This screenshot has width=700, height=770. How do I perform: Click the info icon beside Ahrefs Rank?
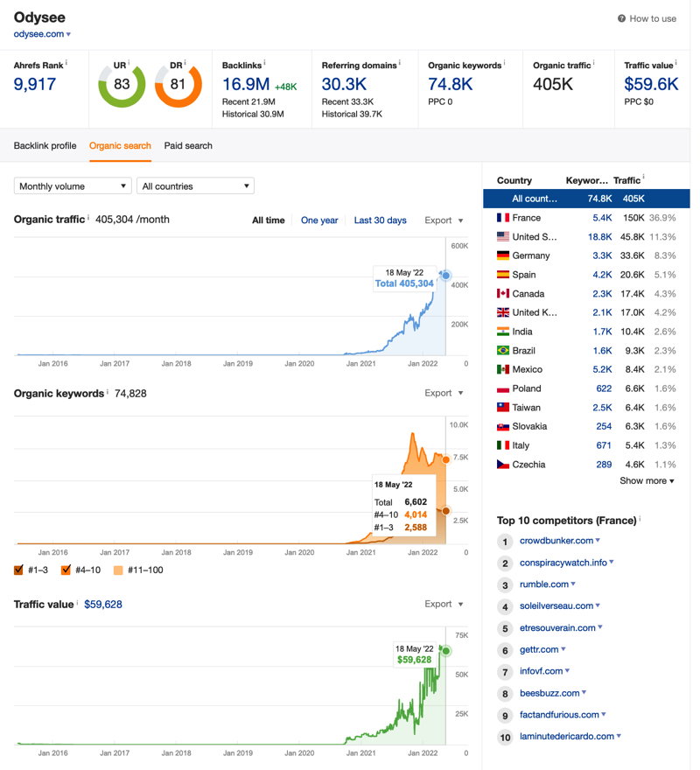pos(66,63)
